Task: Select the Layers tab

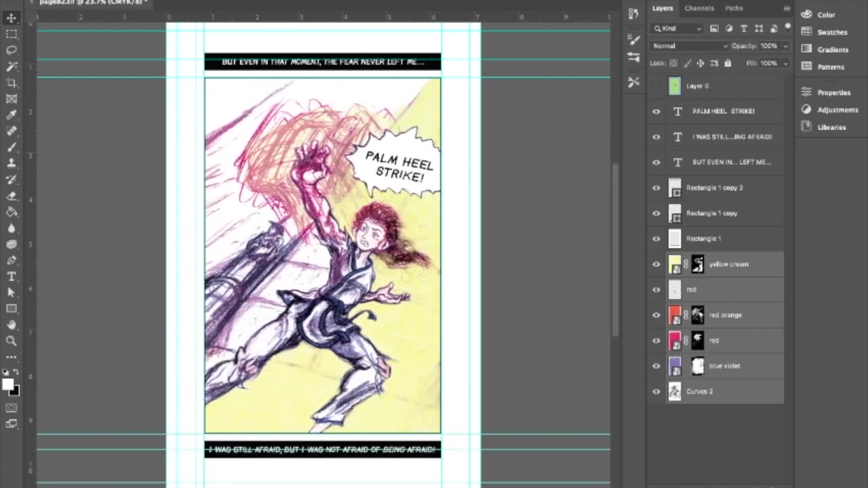Action: 663,8
